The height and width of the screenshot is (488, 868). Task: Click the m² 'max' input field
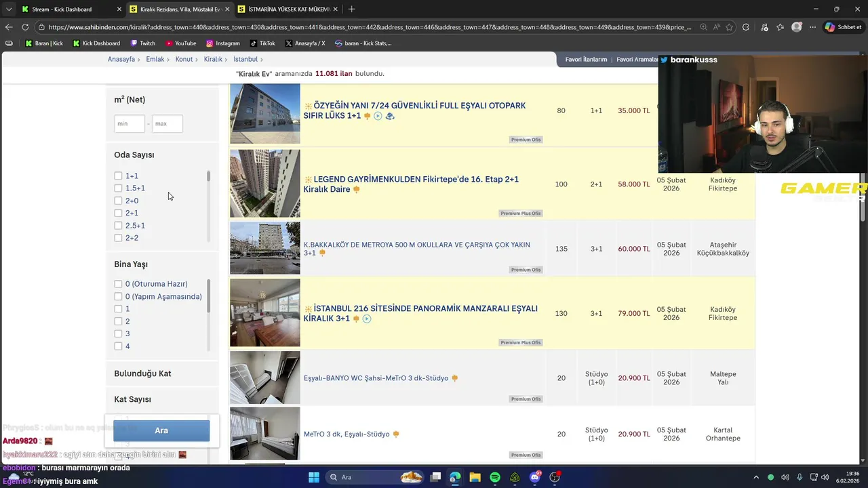tap(167, 123)
